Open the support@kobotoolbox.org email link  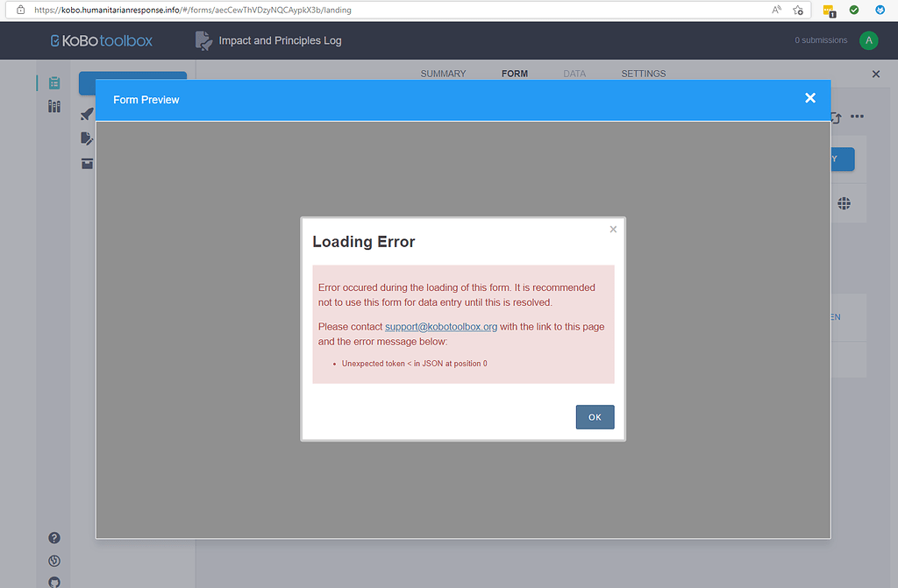(x=441, y=326)
